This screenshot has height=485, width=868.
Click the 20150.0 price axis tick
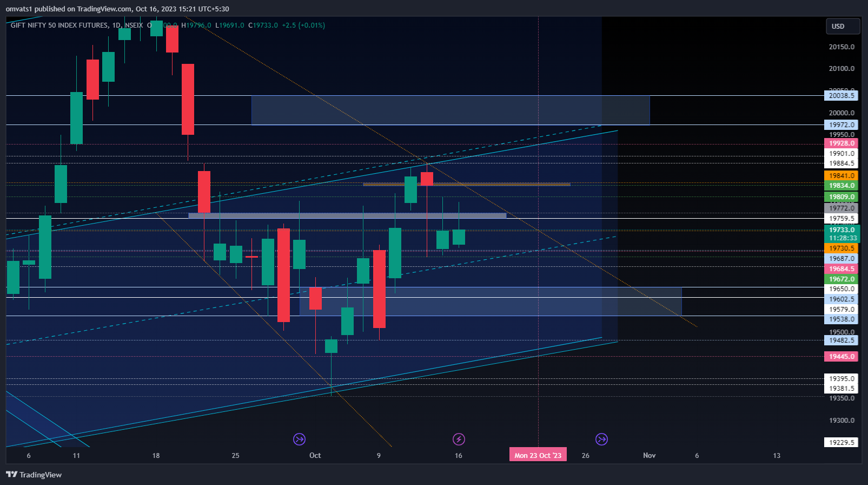pos(842,47)
